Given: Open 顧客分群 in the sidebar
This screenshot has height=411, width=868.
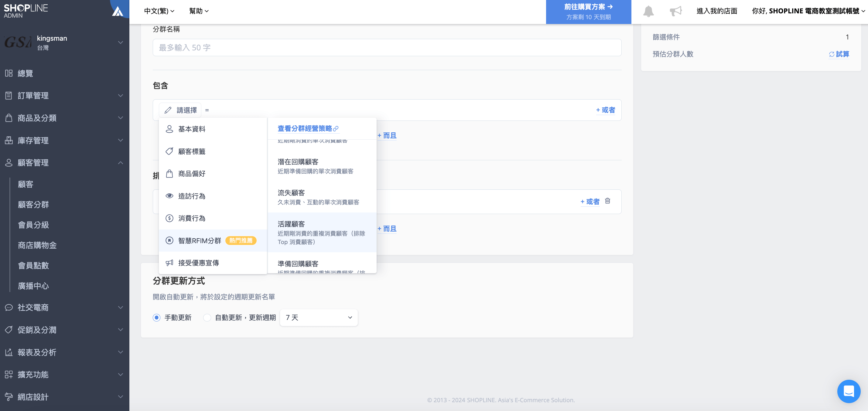Looking at the screenshot, I should [33, 205].
